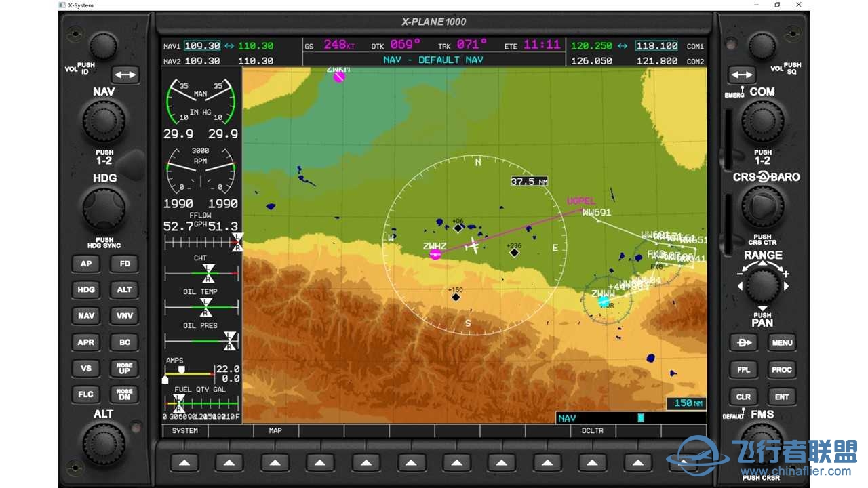The height and width of the screenshot is (488, 868).
Task: Toggle the FD flight director button
Action: (125, 264)
